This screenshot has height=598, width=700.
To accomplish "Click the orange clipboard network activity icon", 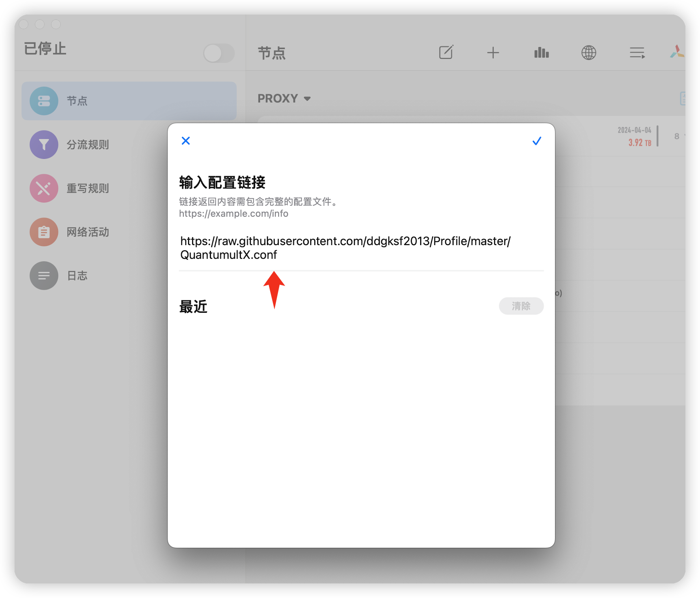I will click(44, 232).
